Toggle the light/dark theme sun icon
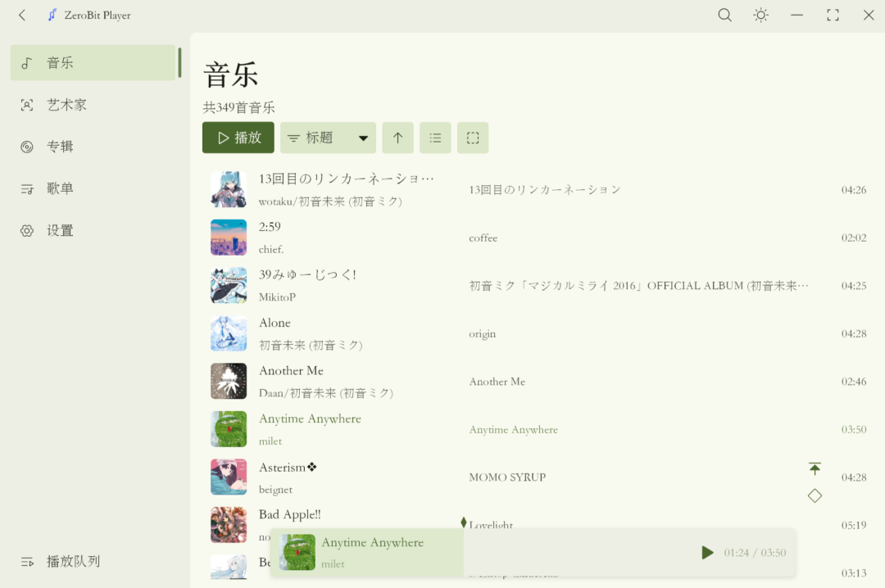The width and height of the screenshot is (885, 588). pos(760,16)
